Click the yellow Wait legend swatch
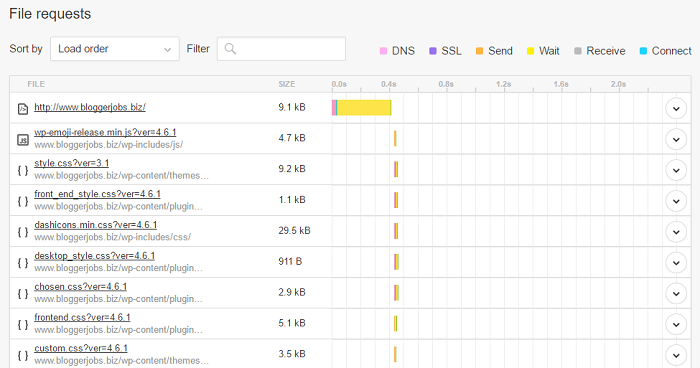The height and width of the screenshot is (368, 700). tap(530, 51)
